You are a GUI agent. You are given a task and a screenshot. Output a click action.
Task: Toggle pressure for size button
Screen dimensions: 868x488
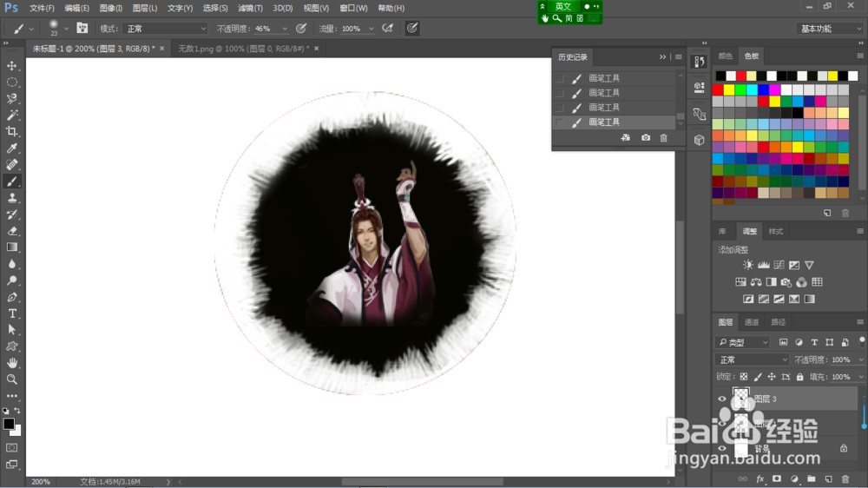[x=411, y=29]
